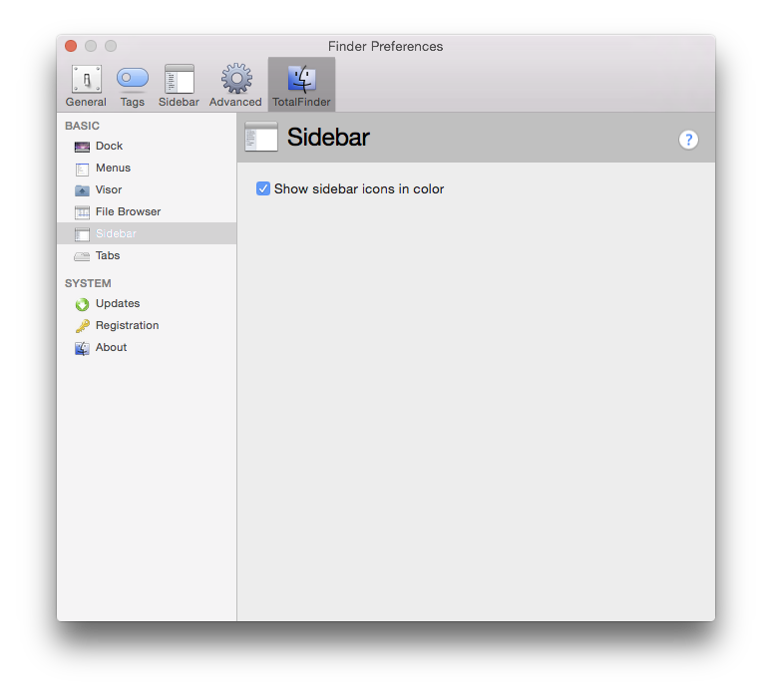Select the TotalFinder toolbar icon
The image size is (772, 700).
pos(301,79)
